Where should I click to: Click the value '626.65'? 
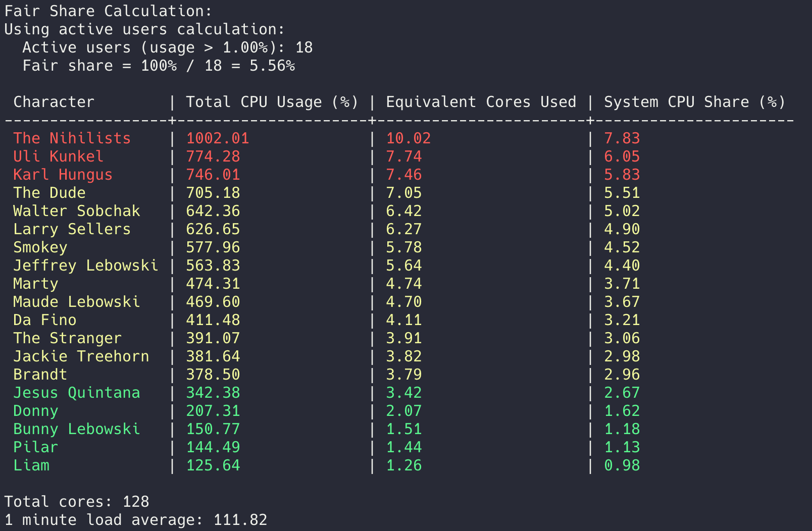pyautogui.click(x=213, y=229)
